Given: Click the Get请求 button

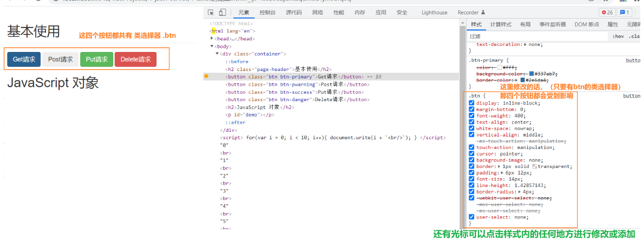Looking at the screenshot, I should [24, 59].
